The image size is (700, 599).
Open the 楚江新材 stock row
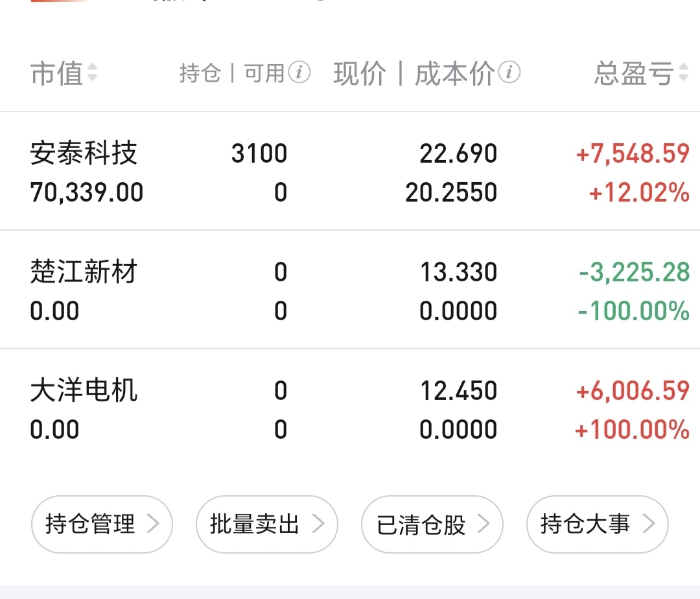pos(84,272)
